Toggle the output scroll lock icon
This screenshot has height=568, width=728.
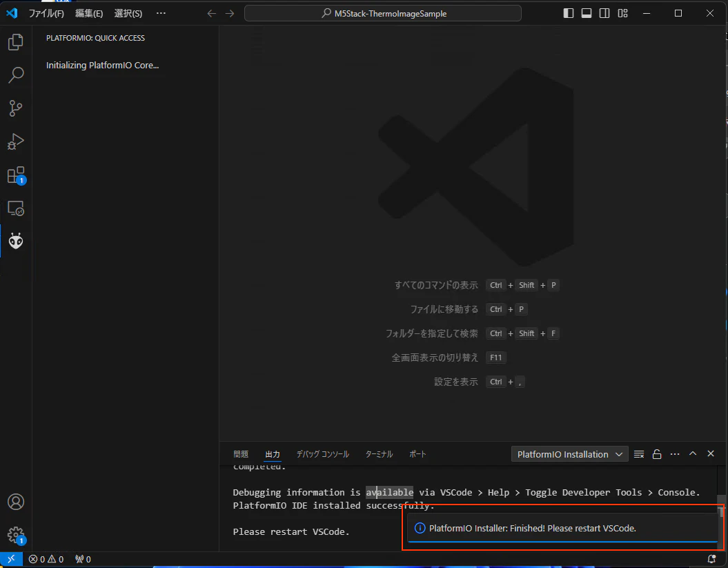[657, 454]
